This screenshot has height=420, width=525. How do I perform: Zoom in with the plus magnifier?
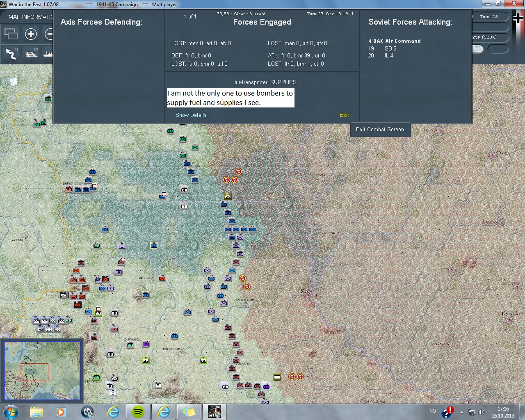click(31, 34)
